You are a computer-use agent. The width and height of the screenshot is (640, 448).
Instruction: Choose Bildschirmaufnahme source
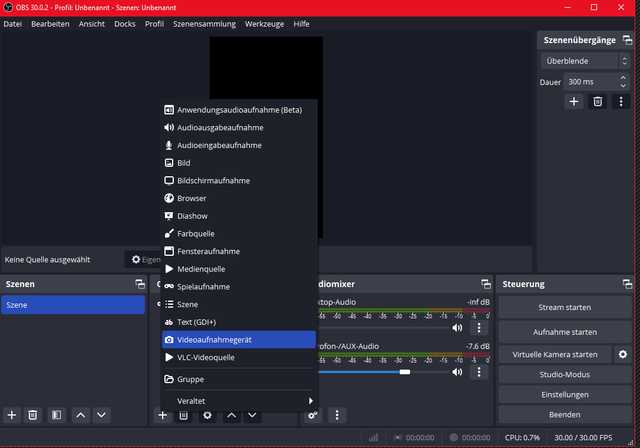tap(239, 180)
